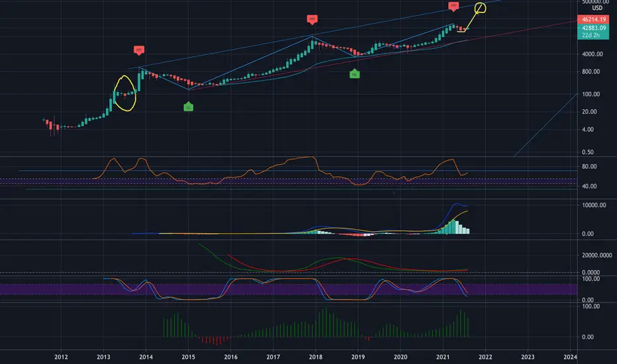The image size is (617, 364).
Task: Click the 40.00 RSI axis value
Action: (589, 186)
